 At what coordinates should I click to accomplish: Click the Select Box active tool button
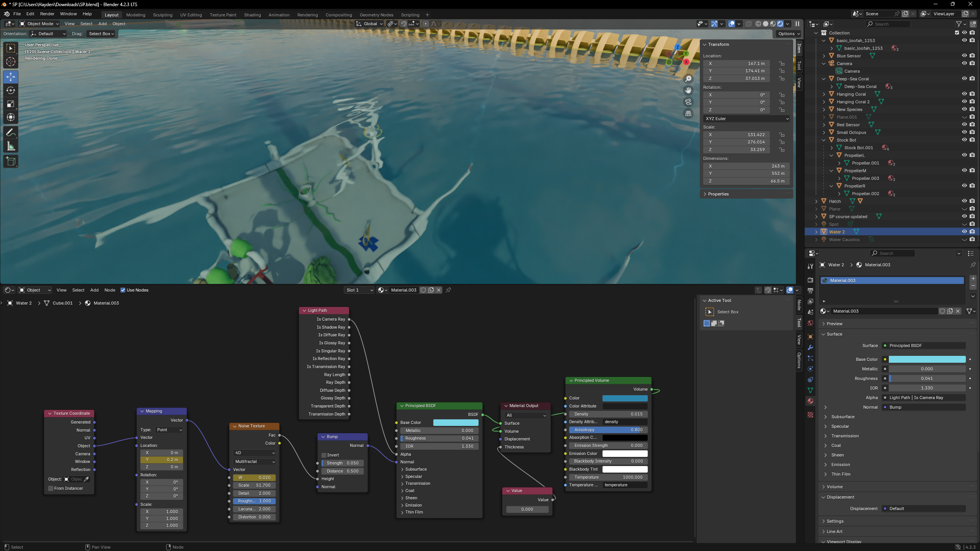point(709,312)
